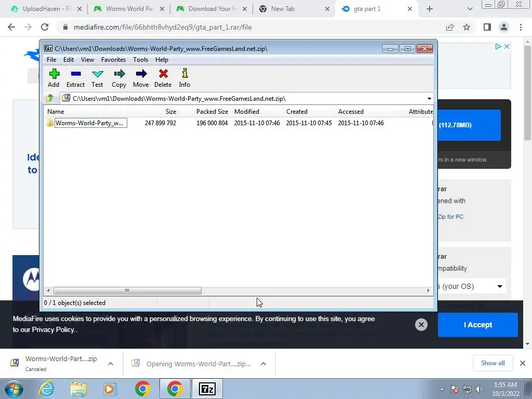Viewport: 532px width, 399px height.
Task: Switch to the Download Your File tab
Action: coord(212,9)
